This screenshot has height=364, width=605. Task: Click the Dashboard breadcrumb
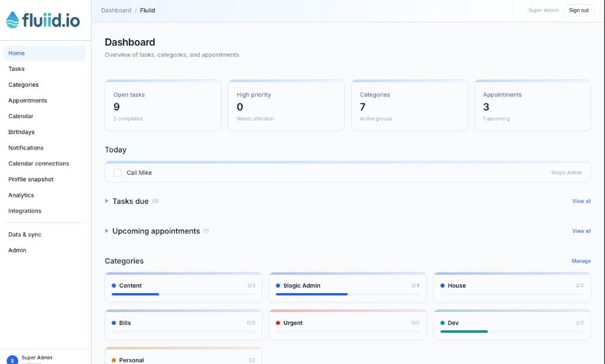pos(116,10)
